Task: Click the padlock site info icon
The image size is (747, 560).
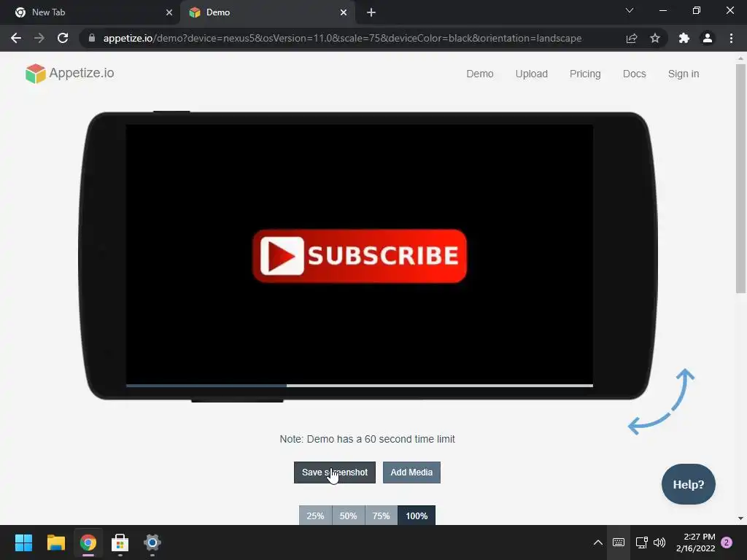Action: point(92,38)
